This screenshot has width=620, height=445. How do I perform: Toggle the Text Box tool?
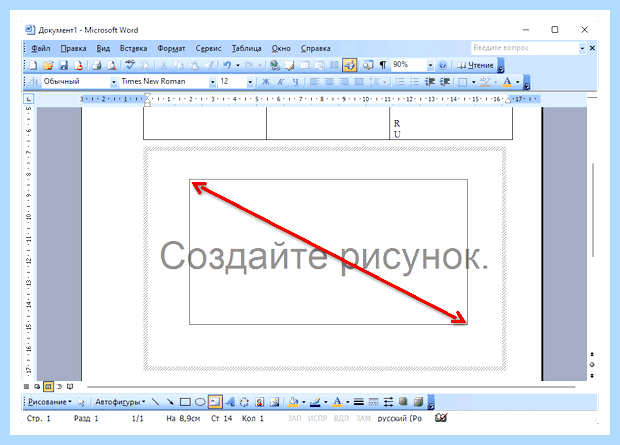pyautogui.click(x=215, y=402)
